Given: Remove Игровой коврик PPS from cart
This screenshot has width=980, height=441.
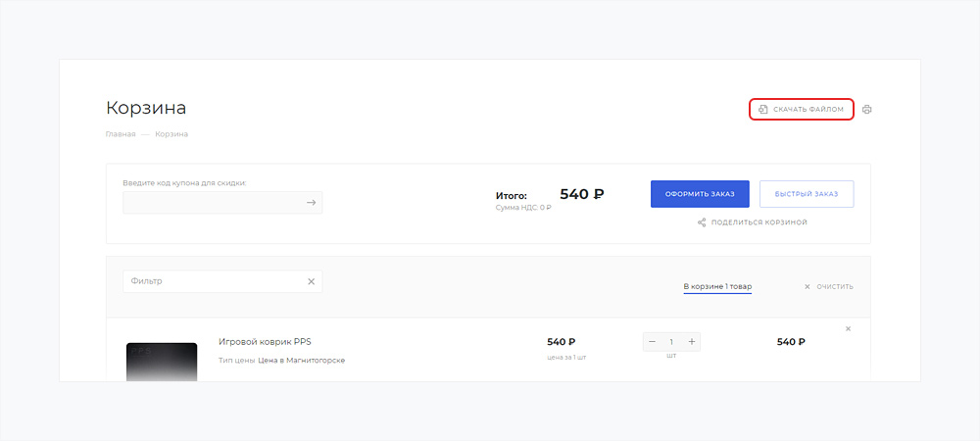Looking at the screenshot, I should tap(848, 328).
